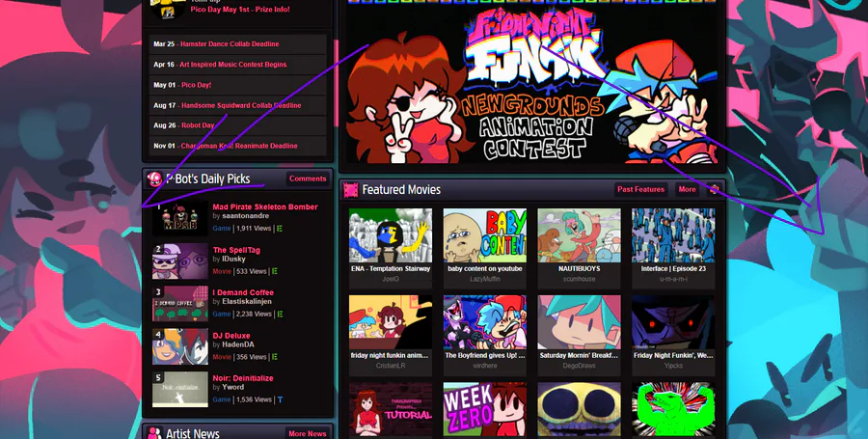Open the Saturday Mornin' Breakf... thumbnail

[579, 322]
